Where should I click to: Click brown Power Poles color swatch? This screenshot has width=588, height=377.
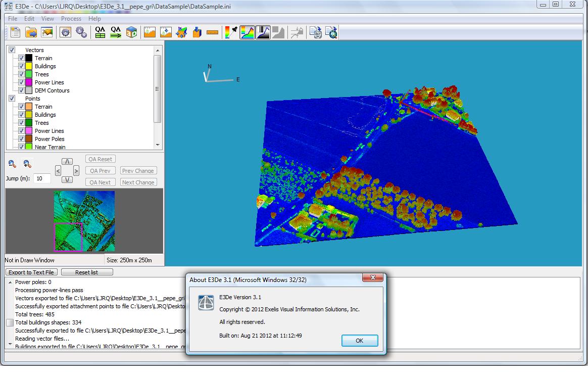point(29,139)
